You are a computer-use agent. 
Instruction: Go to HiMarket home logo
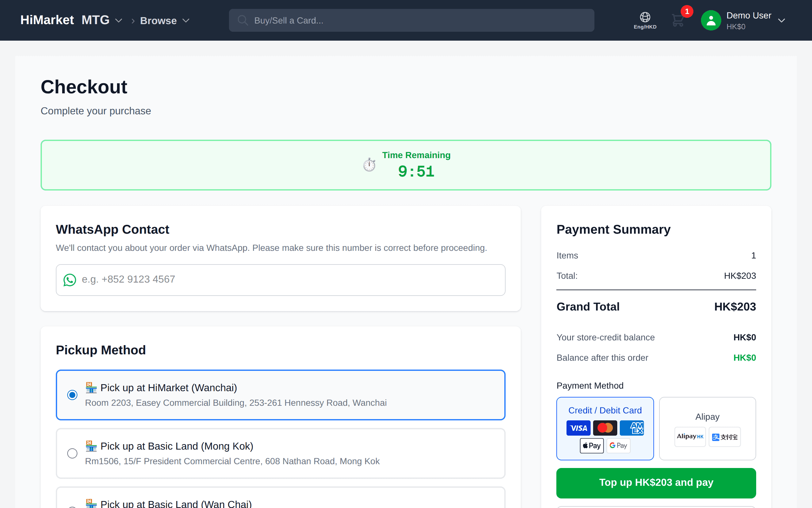(x=47, y=20)
